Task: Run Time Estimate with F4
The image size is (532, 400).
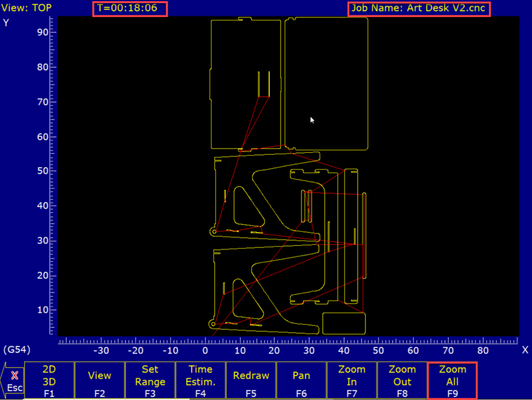Action: [x=200, y=380]
